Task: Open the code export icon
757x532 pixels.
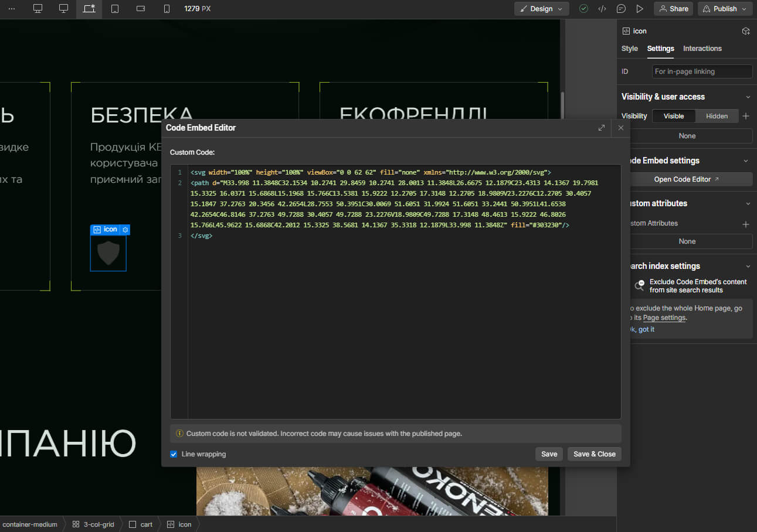Action: (602, 9)
